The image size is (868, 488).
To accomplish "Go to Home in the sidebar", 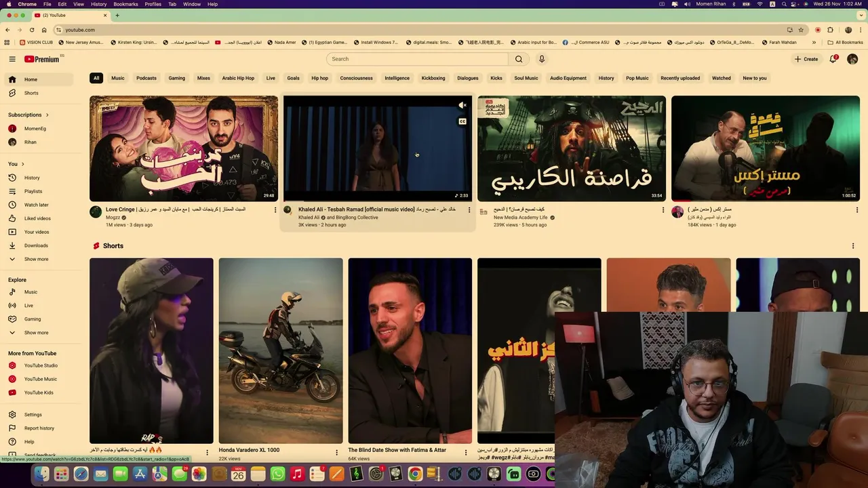I will (39, 79).
